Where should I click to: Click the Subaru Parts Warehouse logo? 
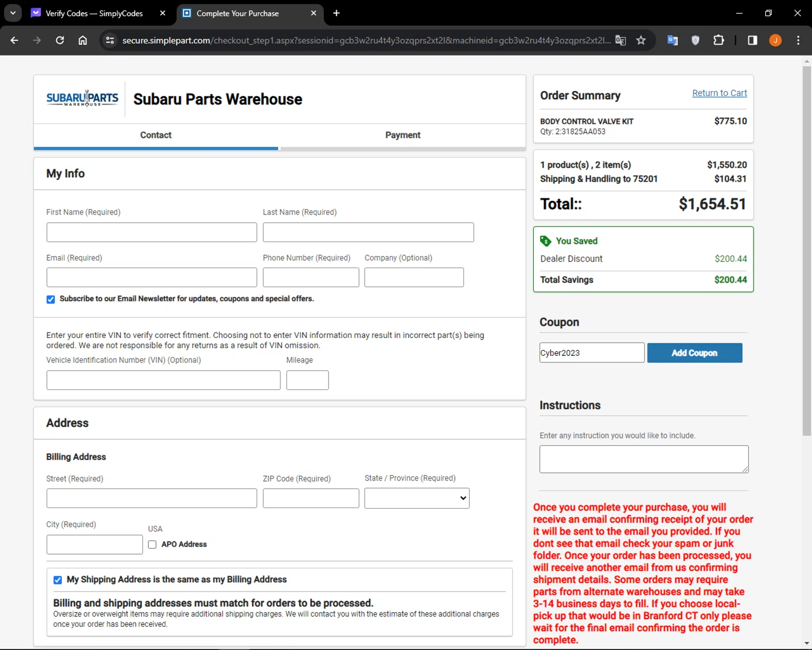(82, 99)
